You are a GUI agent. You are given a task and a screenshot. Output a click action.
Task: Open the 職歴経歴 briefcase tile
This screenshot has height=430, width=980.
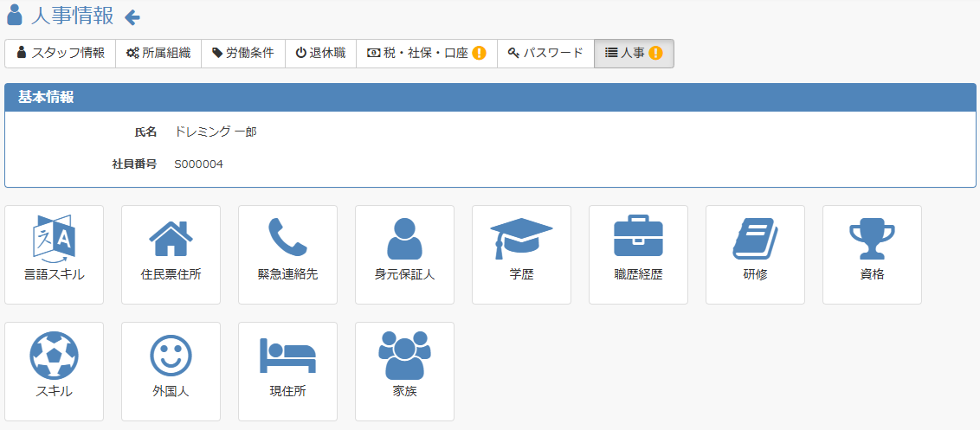pyautogui.click(x=638, y=255)
